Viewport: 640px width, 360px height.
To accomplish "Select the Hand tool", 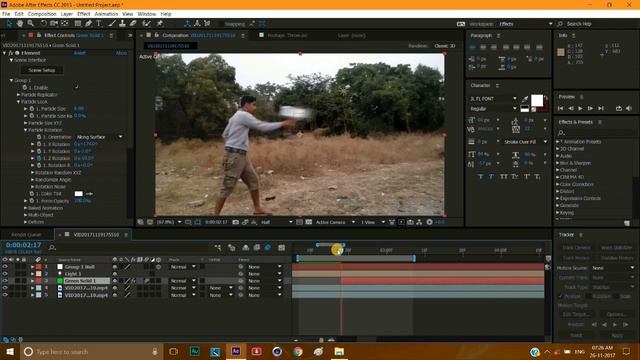I will coord(20,24).
